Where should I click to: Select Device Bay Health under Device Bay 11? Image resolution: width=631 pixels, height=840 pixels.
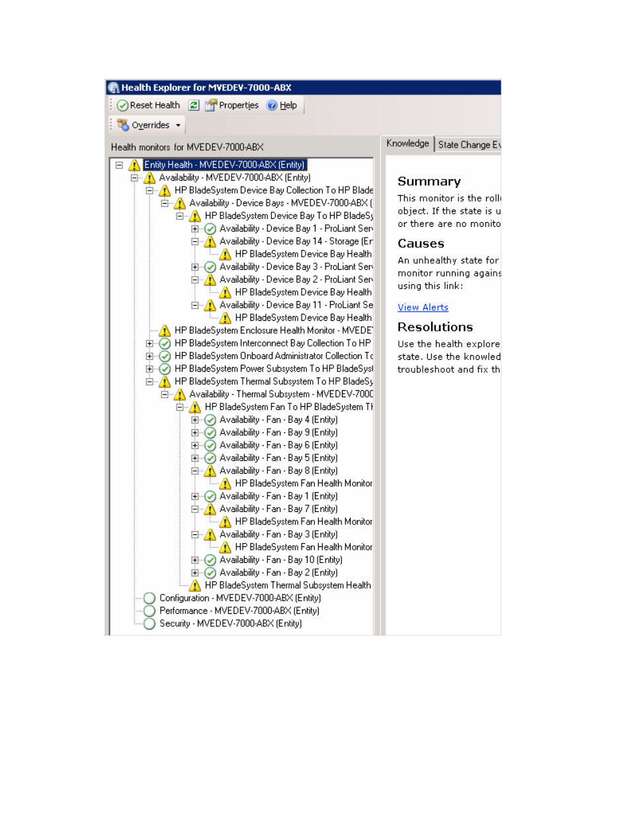click(x=303, y=318)
